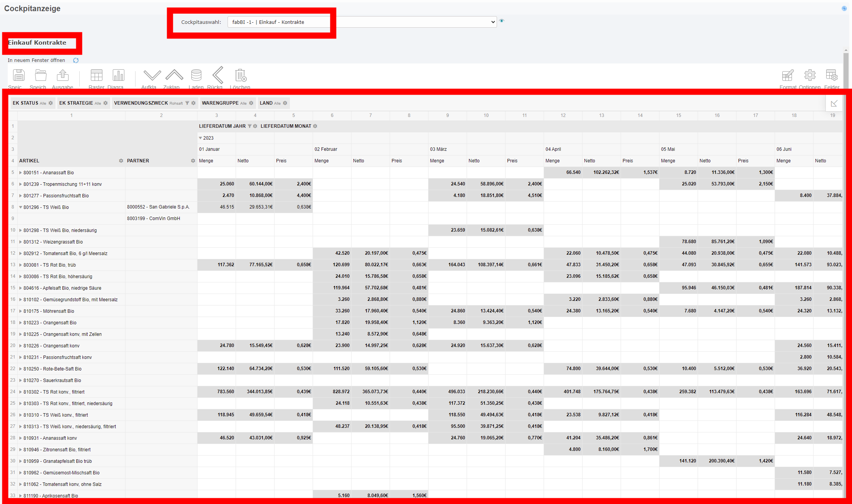
Task: Toggle the Lieferdatum Jahr filter funnel
Action: click(249, 126)
